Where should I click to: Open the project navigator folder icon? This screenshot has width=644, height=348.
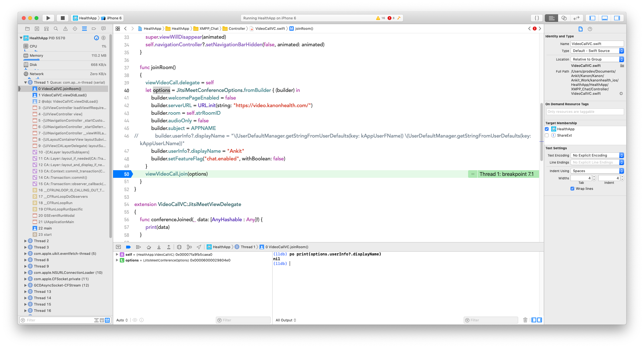(27, 29)
